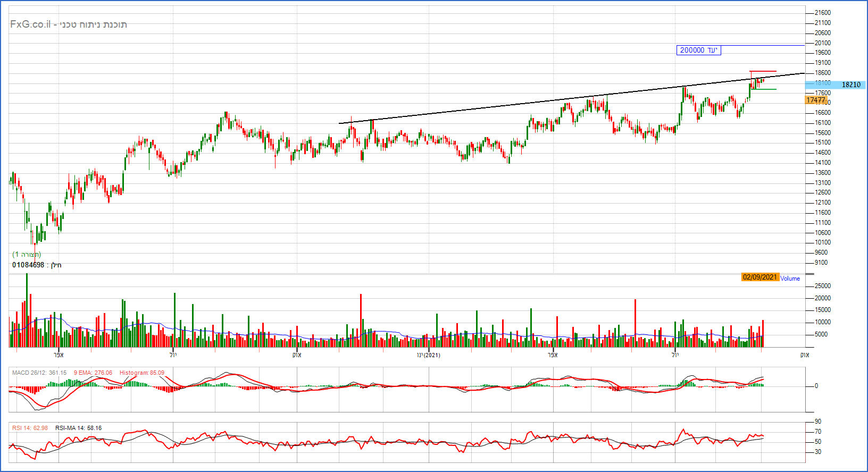Click the 21600 value on price axis
This screenshot has height=472, width=868.
coord(822,13)
